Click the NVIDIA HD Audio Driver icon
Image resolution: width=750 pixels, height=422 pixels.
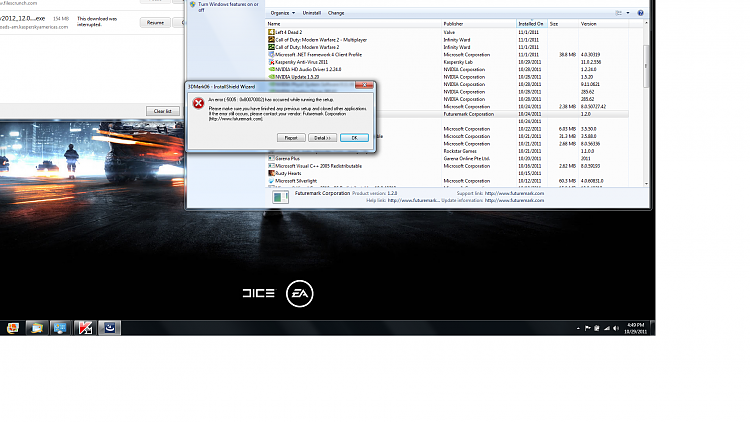tap(271, 69)
